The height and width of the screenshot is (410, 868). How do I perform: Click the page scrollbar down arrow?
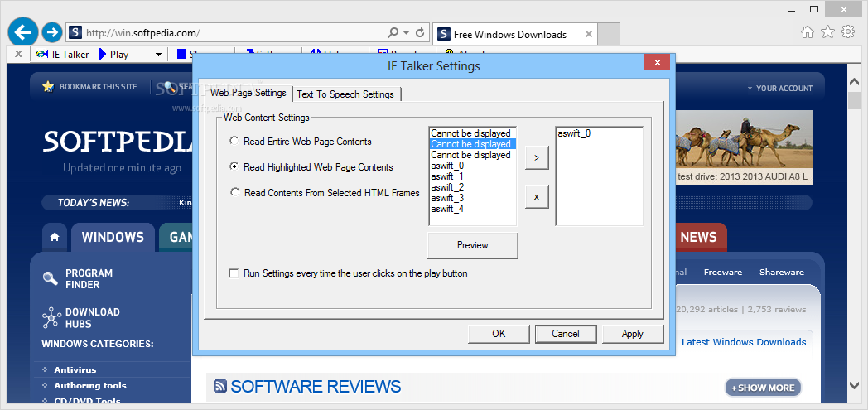(855, 384)
